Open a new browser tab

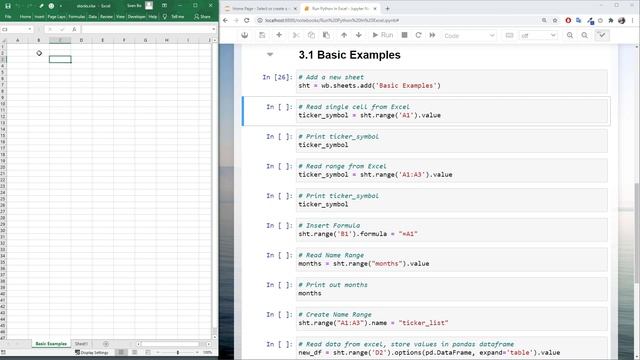pos(387,9)
